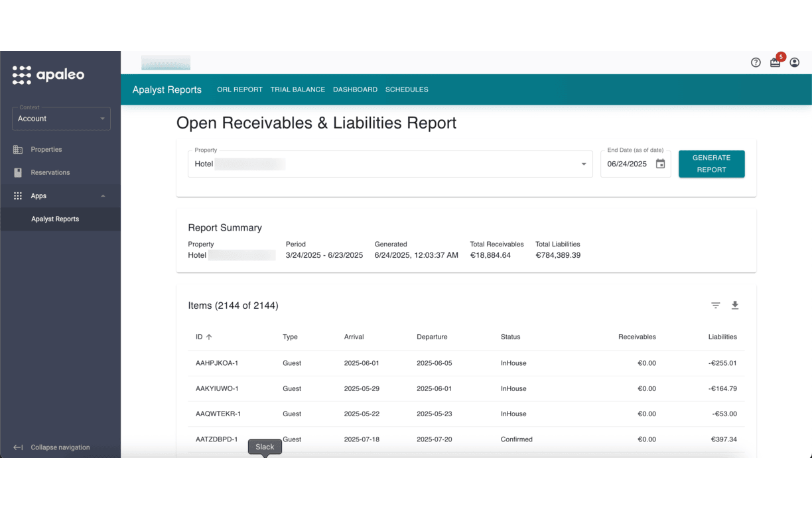812x509 pixels.
Task: Sort by the Departure column header
Action: point(432,337)
